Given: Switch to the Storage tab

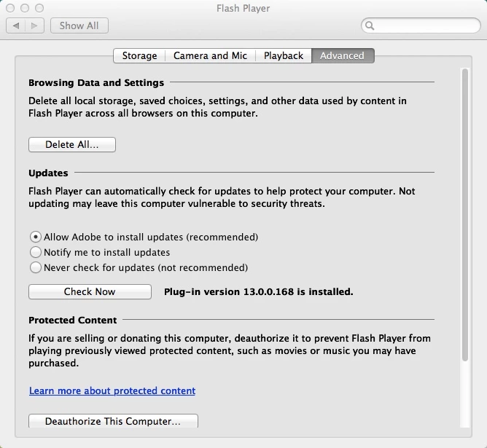Looking at the screenshot, I should point(139,56).
